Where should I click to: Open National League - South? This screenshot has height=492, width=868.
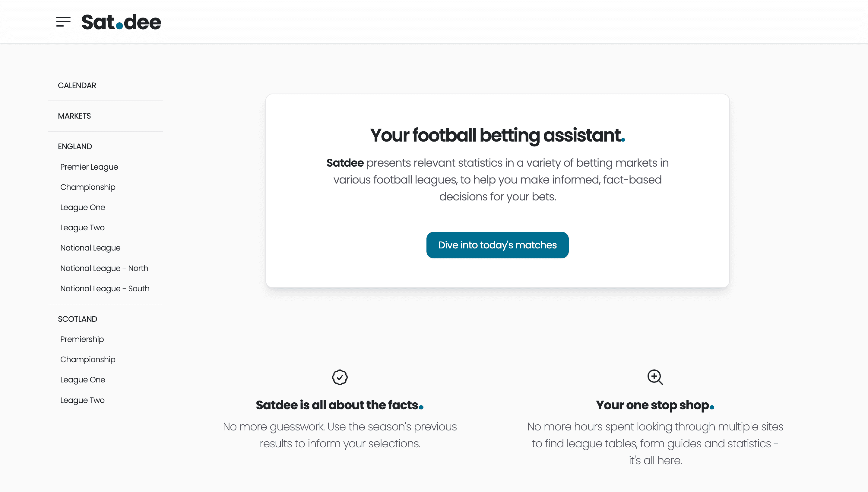[x=105, y=289]
